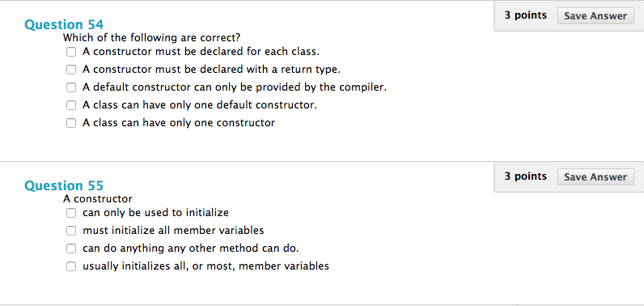This screenshot has width=644, height=306.
Task: Save Answer for Question 54
Action: [x=595, y=16]
